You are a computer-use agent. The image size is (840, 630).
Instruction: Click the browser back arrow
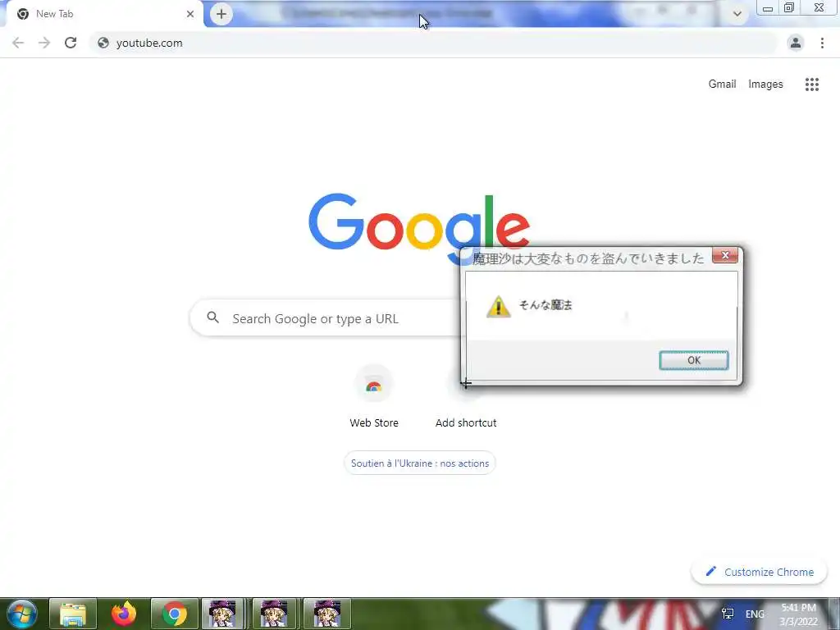pos(18,43)
